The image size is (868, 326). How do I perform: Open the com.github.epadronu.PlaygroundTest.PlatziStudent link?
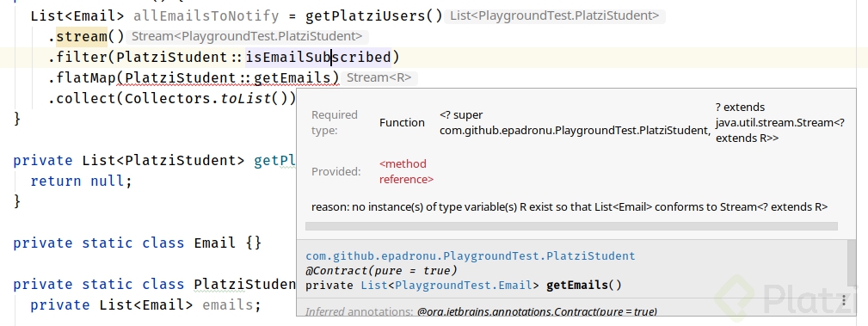pos(471,256)
